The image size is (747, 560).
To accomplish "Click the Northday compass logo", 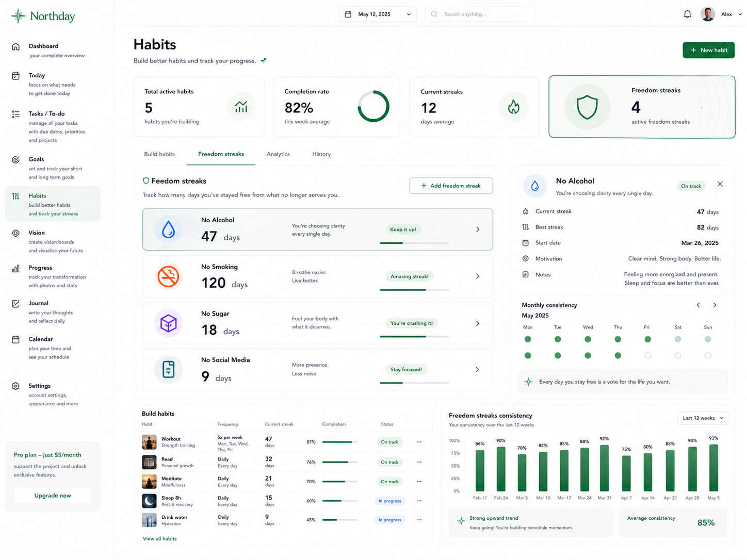I will coord(19,16).
